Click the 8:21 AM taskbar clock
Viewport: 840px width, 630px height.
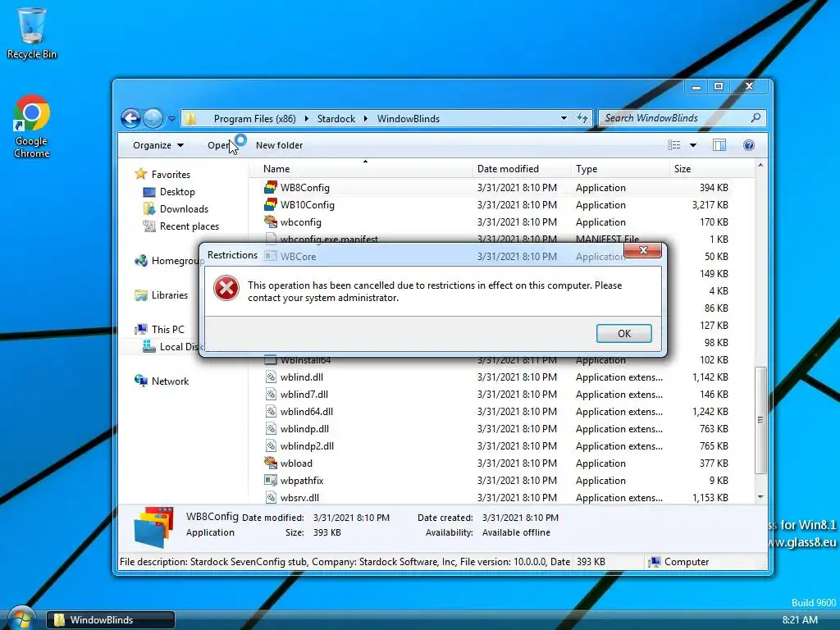coord(800,620)
